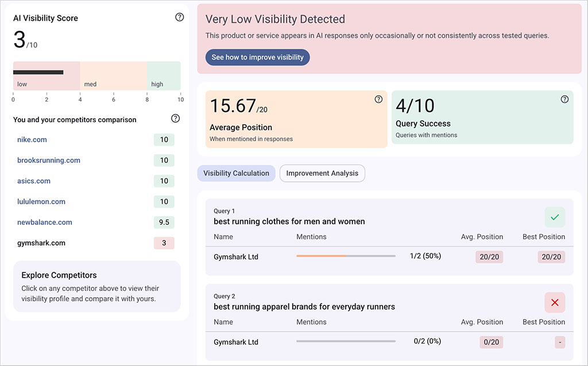Switch to Visibility Calculation tab

[236, 173]
